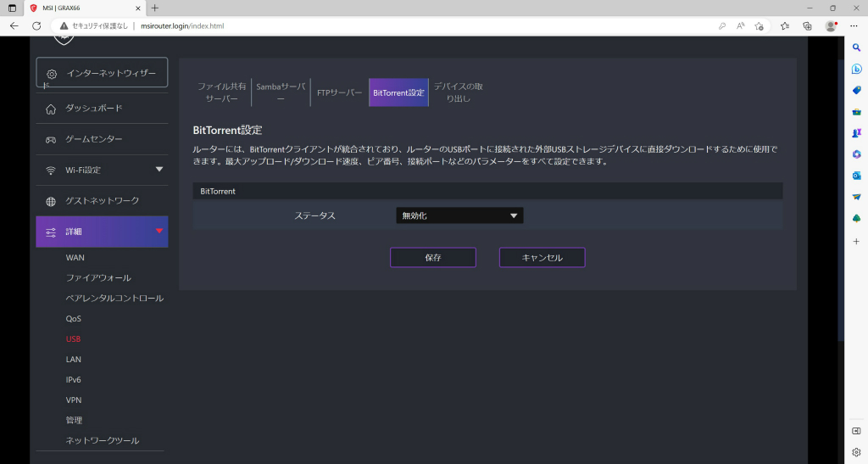Open QoS settings
Screen dimensions: 868x464
coord(74,319)
